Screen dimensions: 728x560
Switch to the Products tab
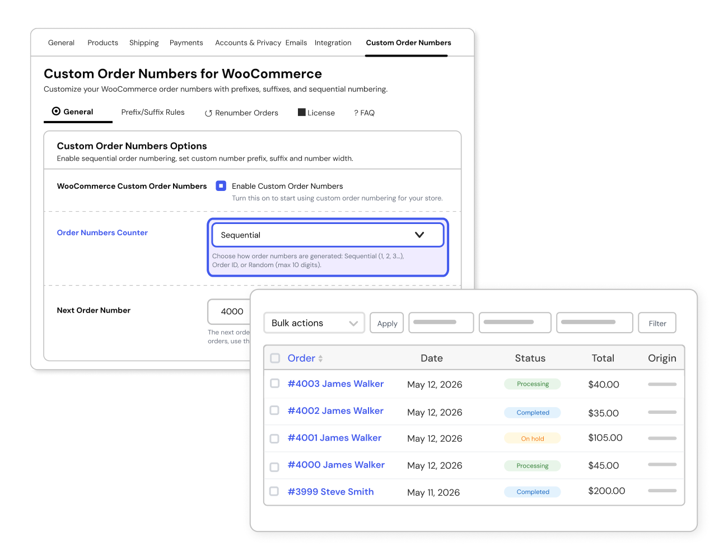tap(103, 43)
